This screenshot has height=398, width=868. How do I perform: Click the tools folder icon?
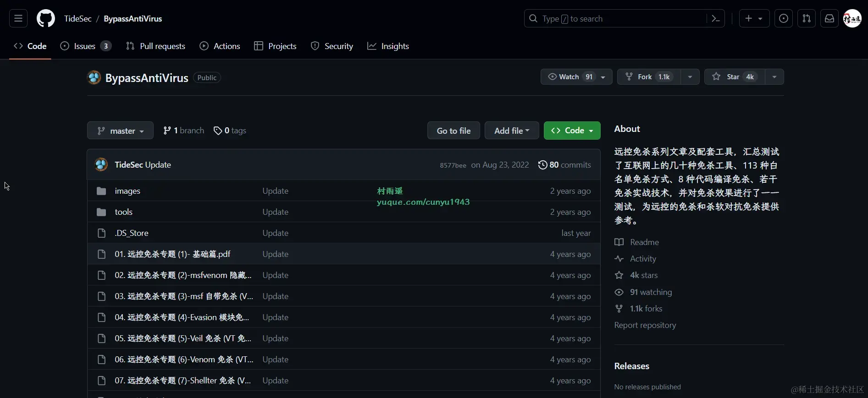[x=101, y=212]
